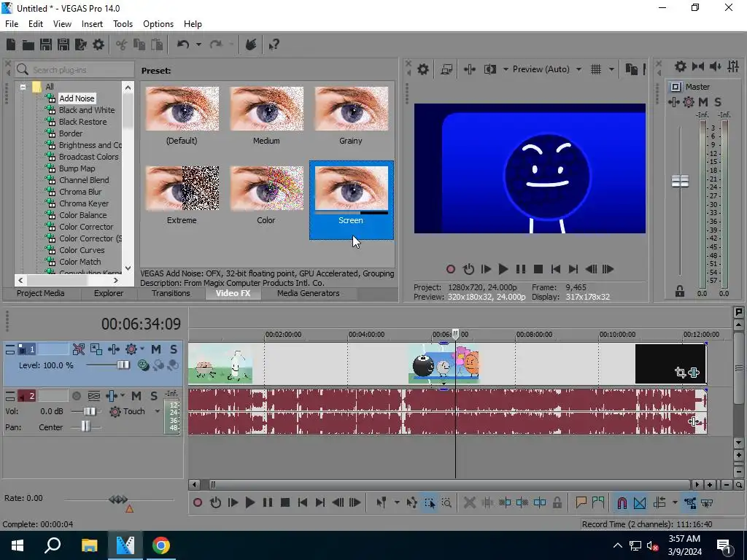Open the undo history dropdown arrow
Viewport: 747px width, 560px height.
198,44
